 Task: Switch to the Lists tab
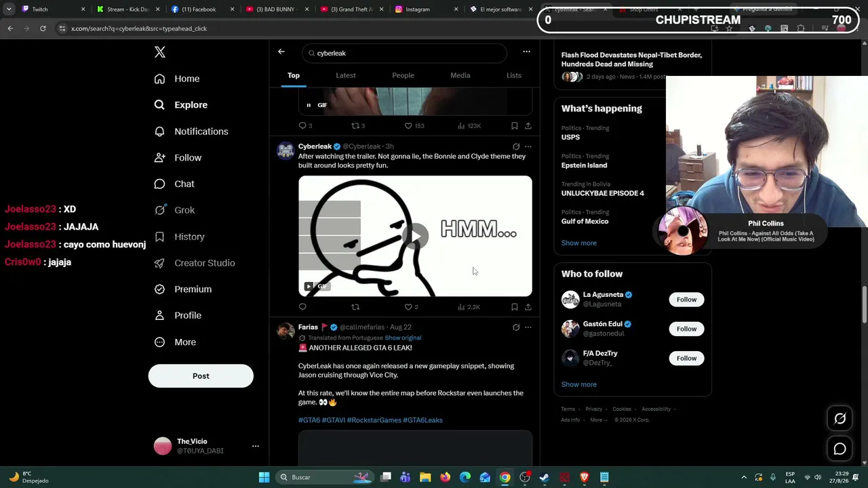[514, 75]
